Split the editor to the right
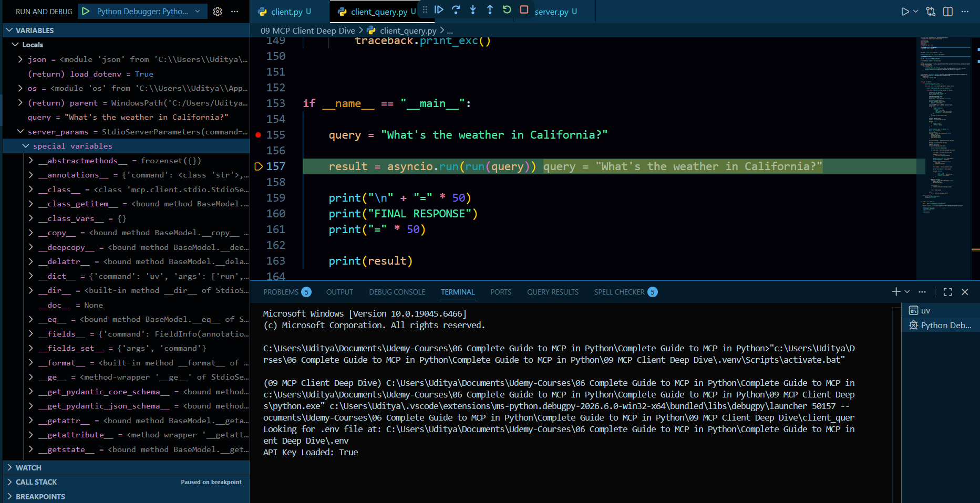The height and width of the screenshot is (503, 980). 948,12
